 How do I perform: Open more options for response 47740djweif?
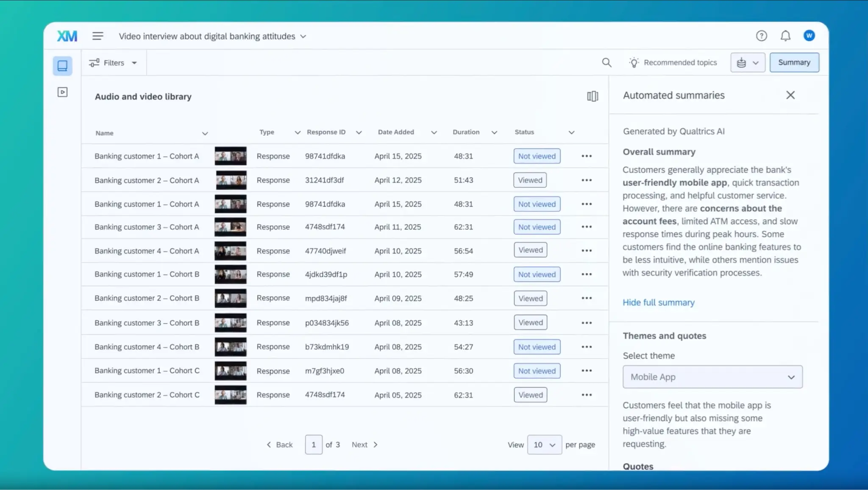click(x=587, y=251)
